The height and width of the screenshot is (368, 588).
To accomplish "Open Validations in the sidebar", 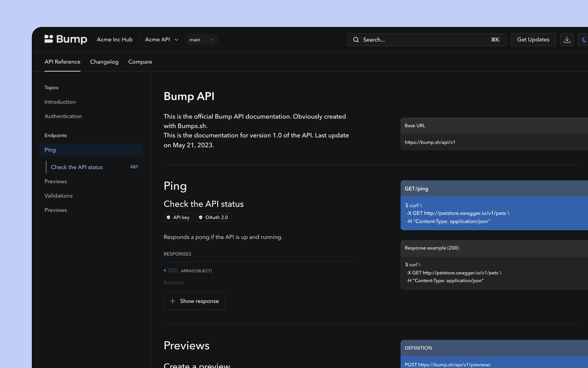I will pyautogui.click(x=58, y=196).
